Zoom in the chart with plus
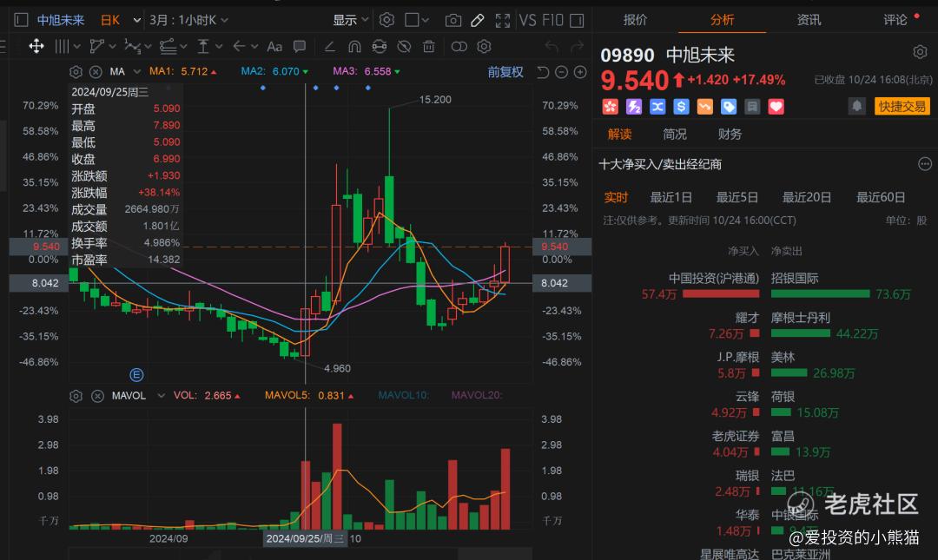The width and height of the screenshot is (938, 560). [580, 72]
